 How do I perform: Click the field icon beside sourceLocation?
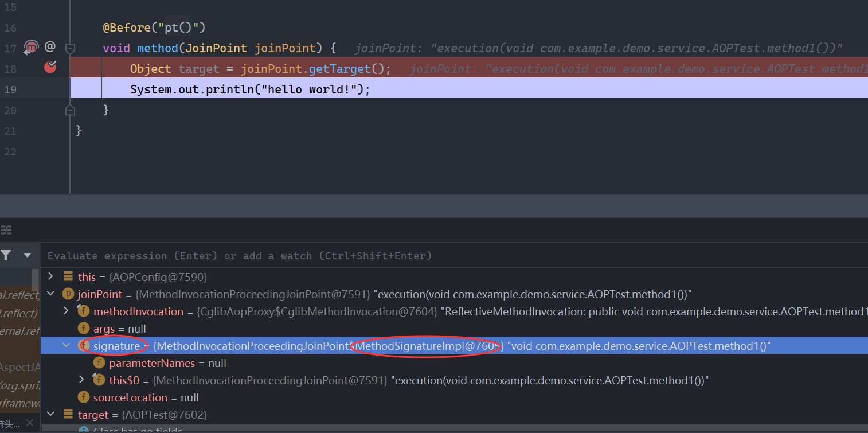pos(84,397)
